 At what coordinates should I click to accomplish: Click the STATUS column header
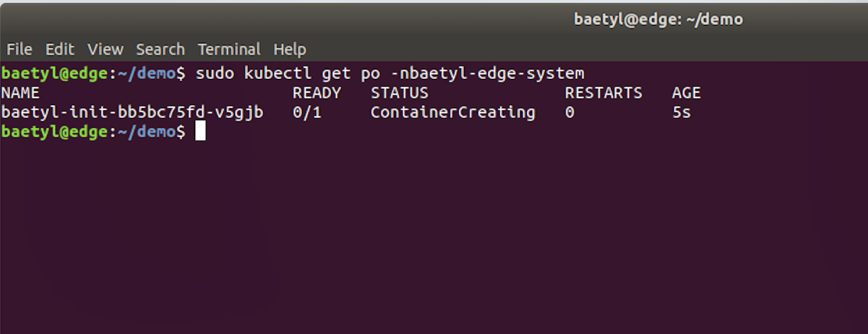400,93
